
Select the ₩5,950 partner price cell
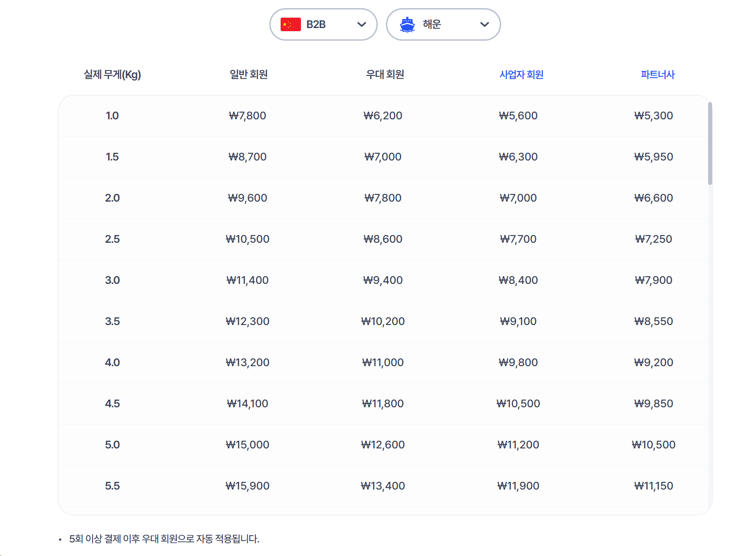point(653,157)
